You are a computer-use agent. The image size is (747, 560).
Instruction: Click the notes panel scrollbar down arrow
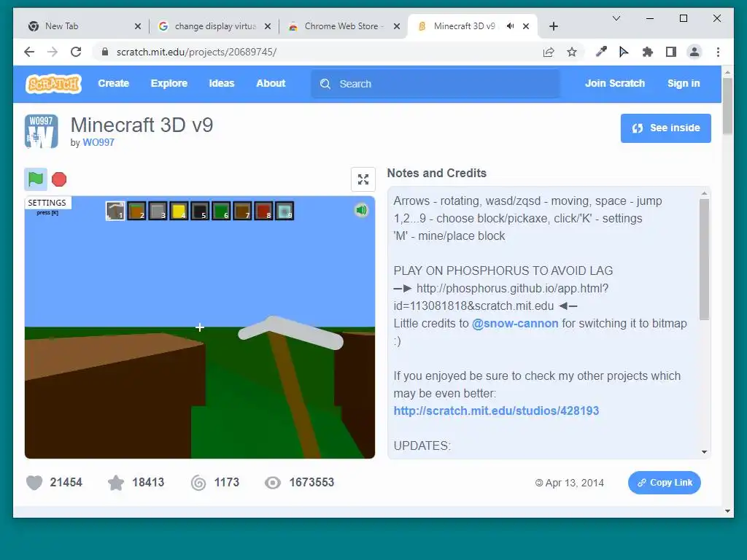704,452
